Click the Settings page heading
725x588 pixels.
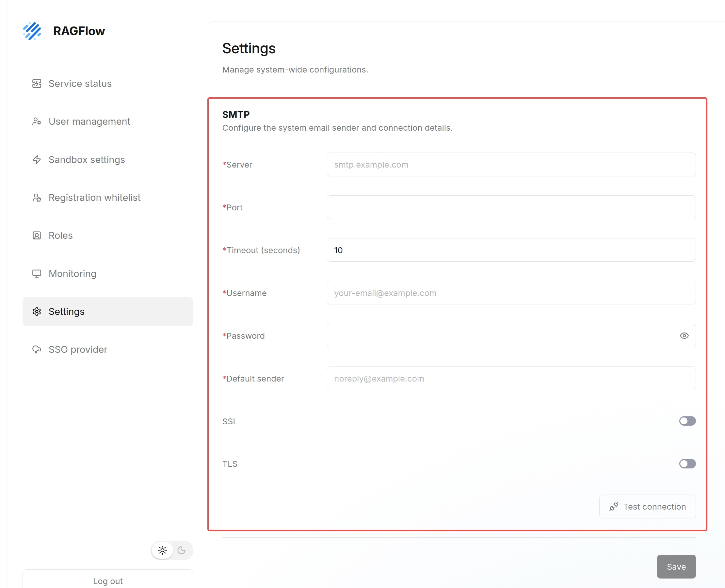(x=249, y=48)
